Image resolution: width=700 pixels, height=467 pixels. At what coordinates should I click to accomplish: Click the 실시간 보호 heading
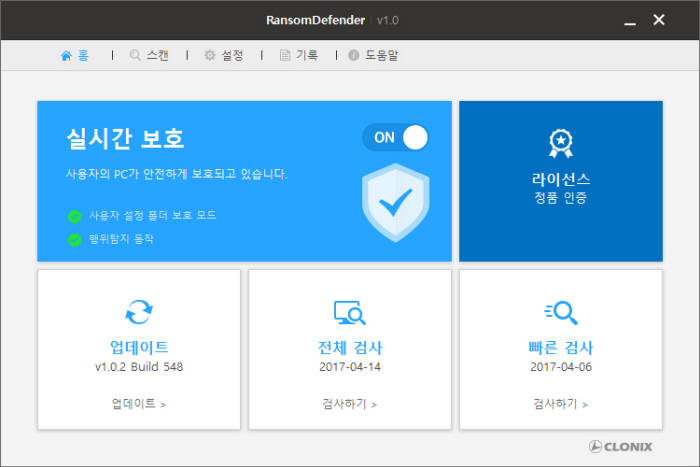coord(125,138)
